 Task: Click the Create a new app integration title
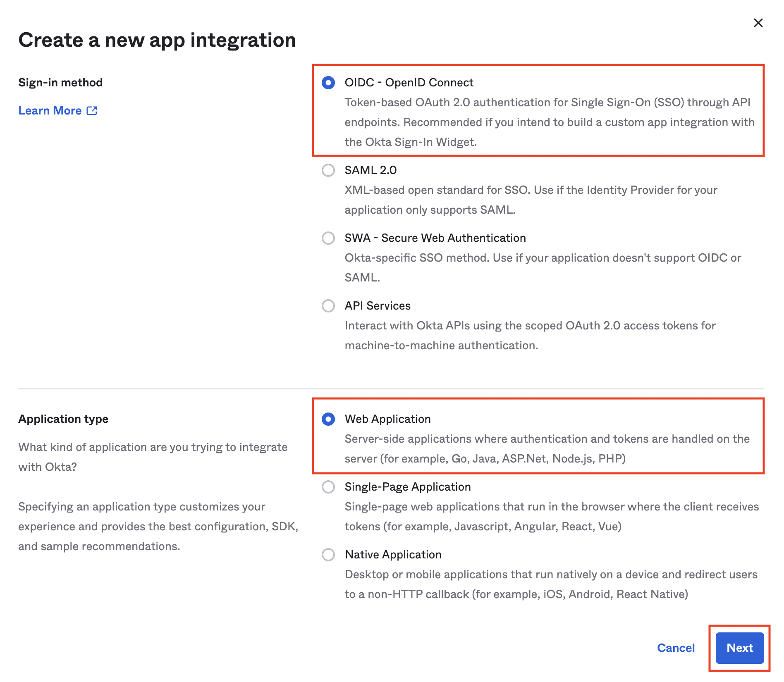157,40
